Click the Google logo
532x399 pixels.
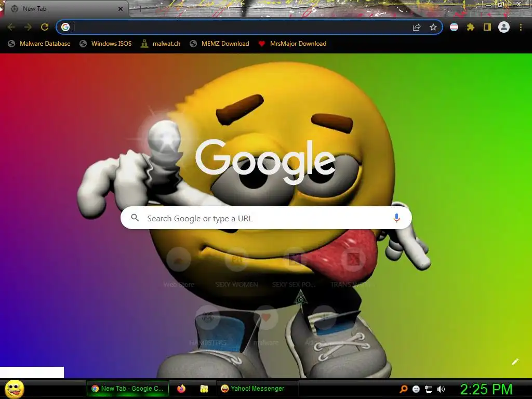pyautogui.click(x=265, y=162)
